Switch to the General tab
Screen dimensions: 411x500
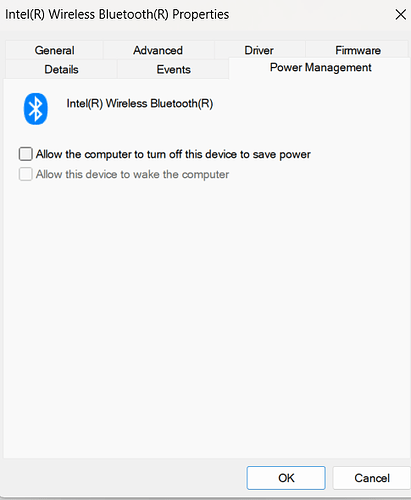(x=54, y=50)
